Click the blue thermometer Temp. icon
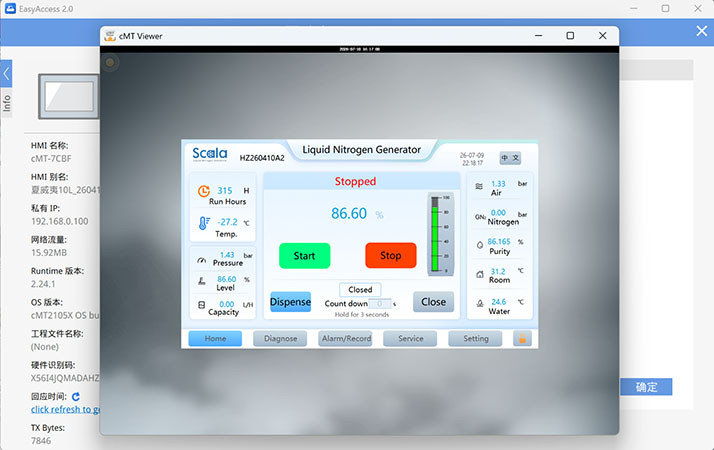Viewport: 714px width, 450px height. click(x=204, y=223)
